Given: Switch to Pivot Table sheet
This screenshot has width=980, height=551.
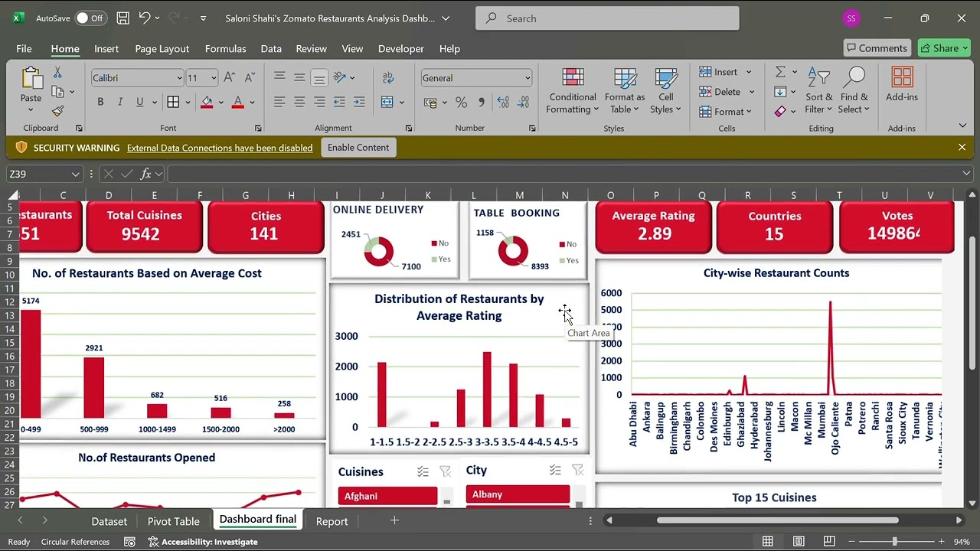Looking at the screenshot, I should coord(174,521).
